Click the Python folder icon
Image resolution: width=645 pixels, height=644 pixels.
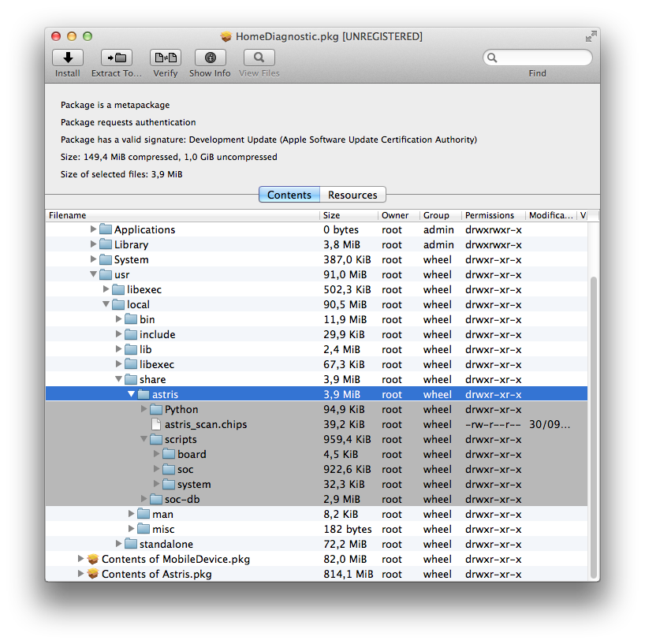pos(156,409)
